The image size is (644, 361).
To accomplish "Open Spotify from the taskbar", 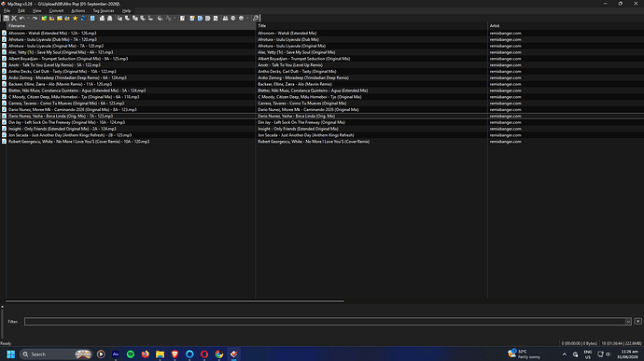I will (x=130, y=354).
